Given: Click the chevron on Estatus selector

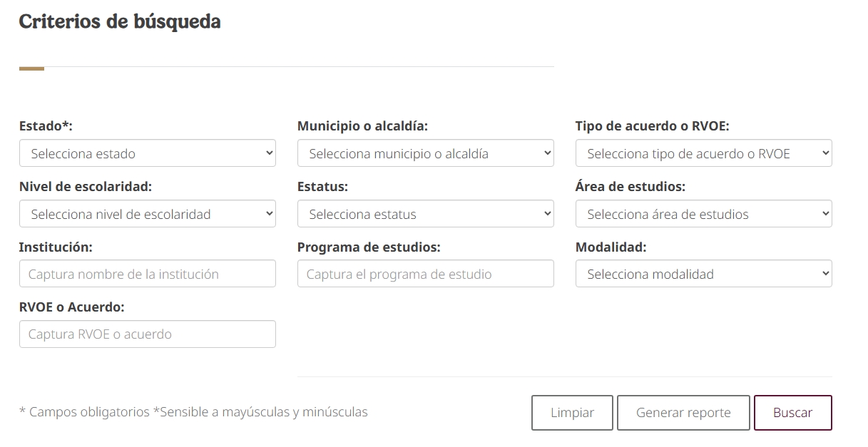Looking at the screenshot, I should pos(547,213).
